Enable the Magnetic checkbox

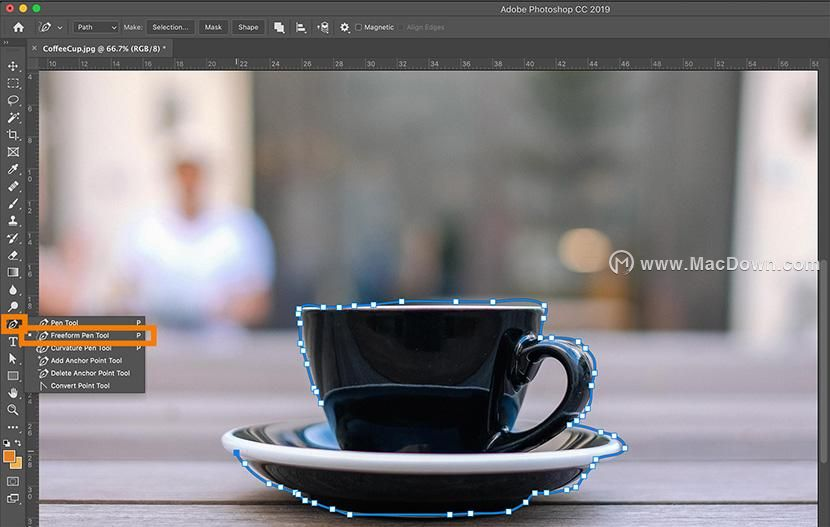click(x=359, y=27)
